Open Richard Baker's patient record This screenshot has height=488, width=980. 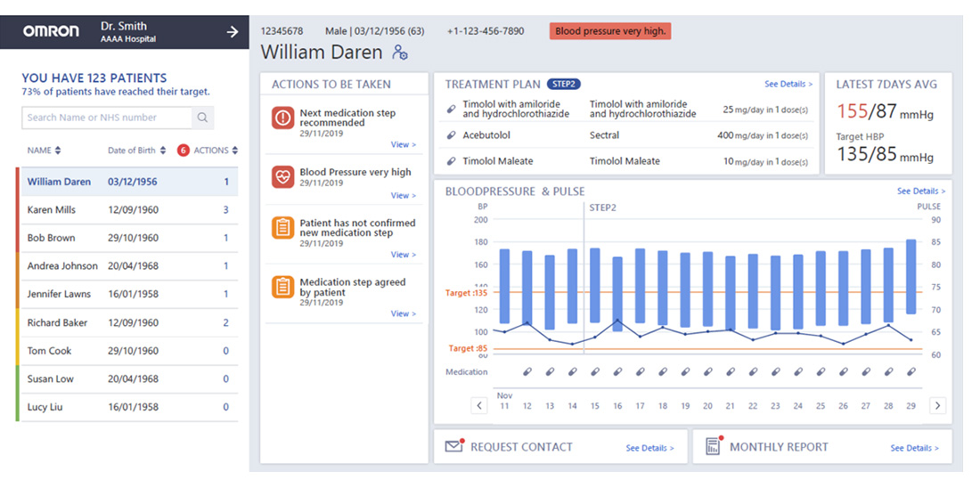[57, 323]
